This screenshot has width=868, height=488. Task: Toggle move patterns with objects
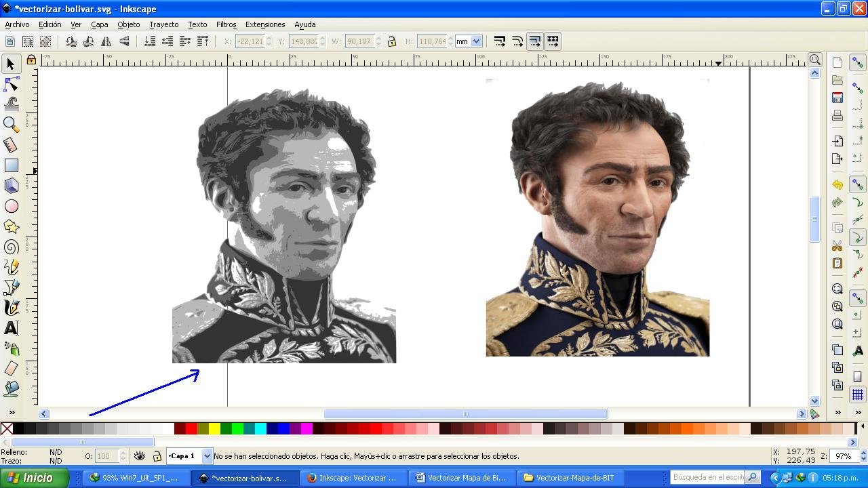pyautogui.click(x=553, y=41)
